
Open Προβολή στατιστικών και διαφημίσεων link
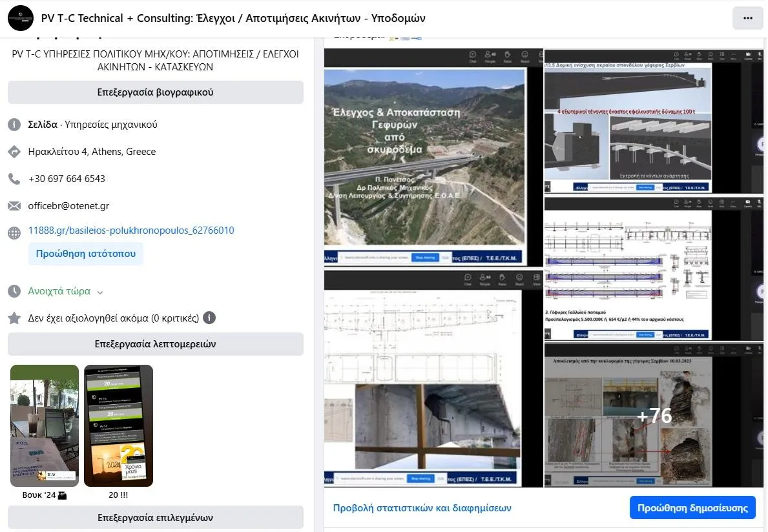pyautogui.click(x=422, y=508)
